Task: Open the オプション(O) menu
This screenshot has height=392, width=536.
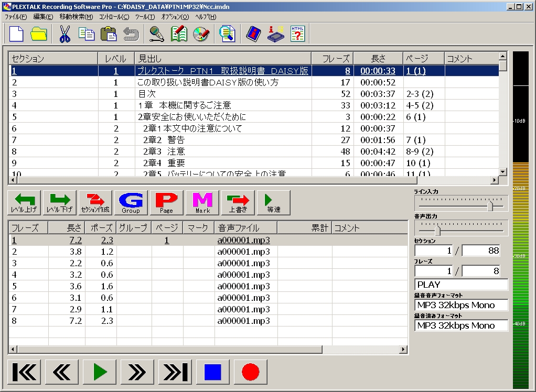Action: point(175,17)
